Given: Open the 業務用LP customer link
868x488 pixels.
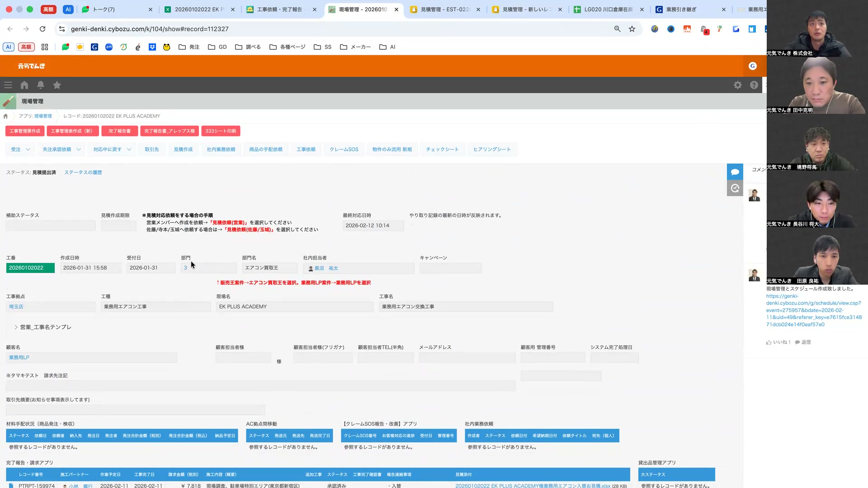Looking at the screenshot, I should [x=19, y=357].
